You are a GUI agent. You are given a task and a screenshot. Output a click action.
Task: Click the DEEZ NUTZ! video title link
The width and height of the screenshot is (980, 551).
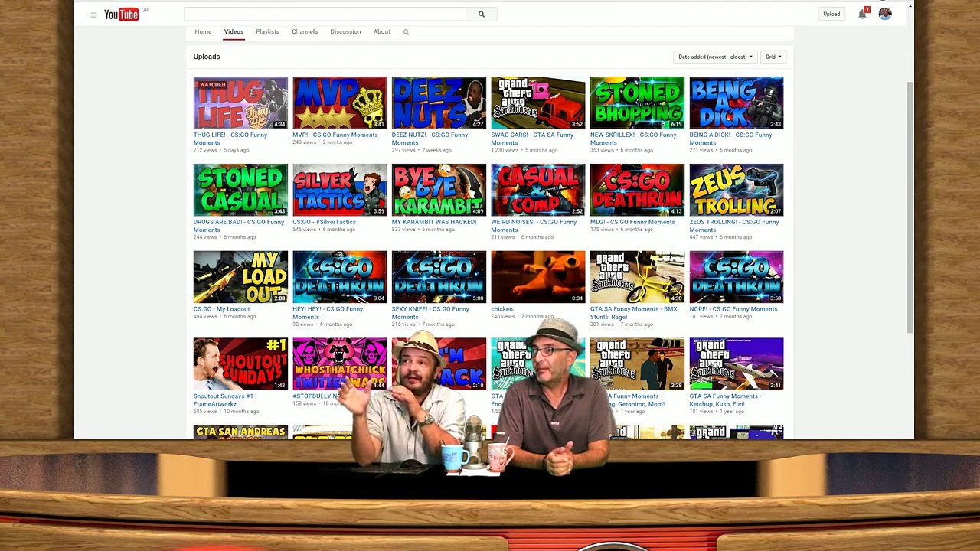(430, 139)
